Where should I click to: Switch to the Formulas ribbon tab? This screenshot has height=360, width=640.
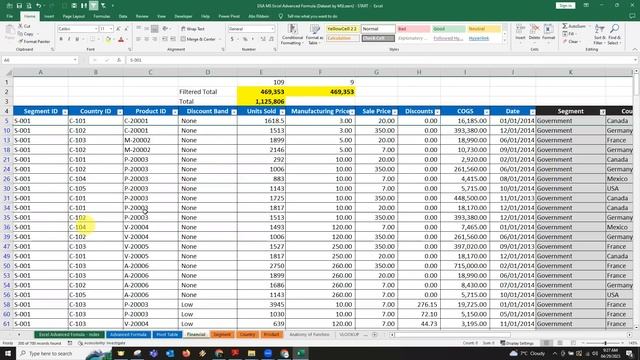click(102, 16)
